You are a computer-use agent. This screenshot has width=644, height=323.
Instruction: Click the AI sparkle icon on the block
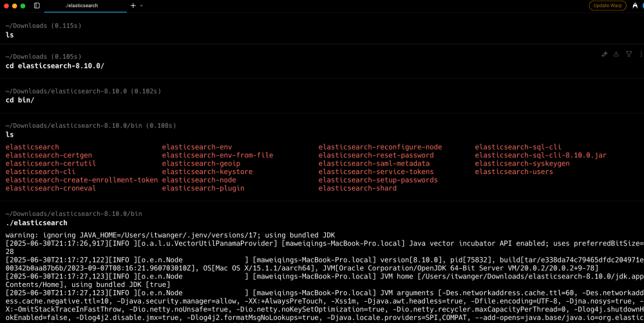pyautogui.click(x=605, y=54)
